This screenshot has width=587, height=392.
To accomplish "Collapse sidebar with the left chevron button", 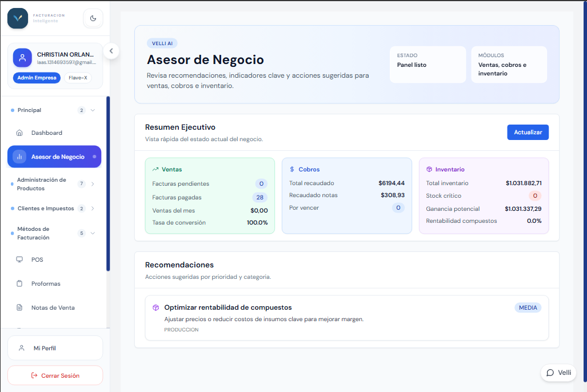I will click(111, 51).
